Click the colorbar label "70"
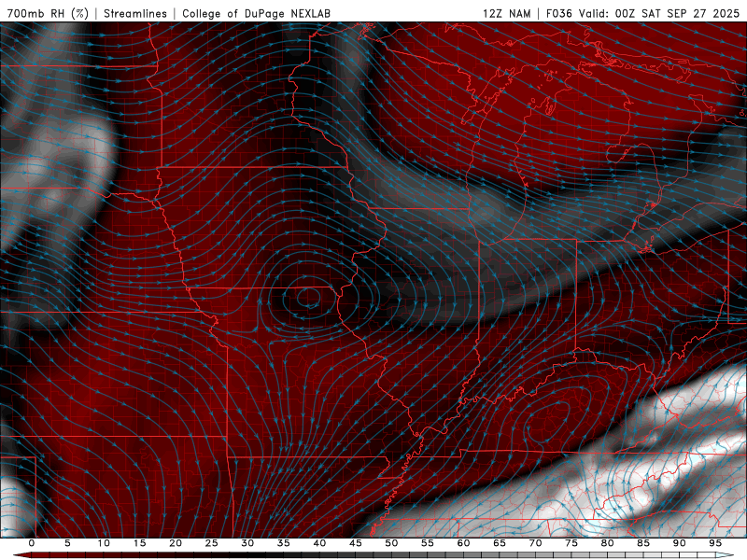 (535, 543)
